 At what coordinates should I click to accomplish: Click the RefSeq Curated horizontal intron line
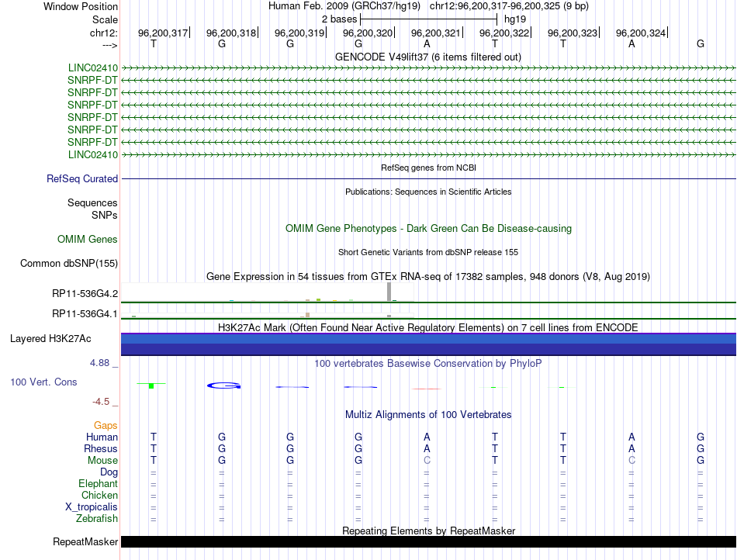pyautogui.click(x=428, y=178)
